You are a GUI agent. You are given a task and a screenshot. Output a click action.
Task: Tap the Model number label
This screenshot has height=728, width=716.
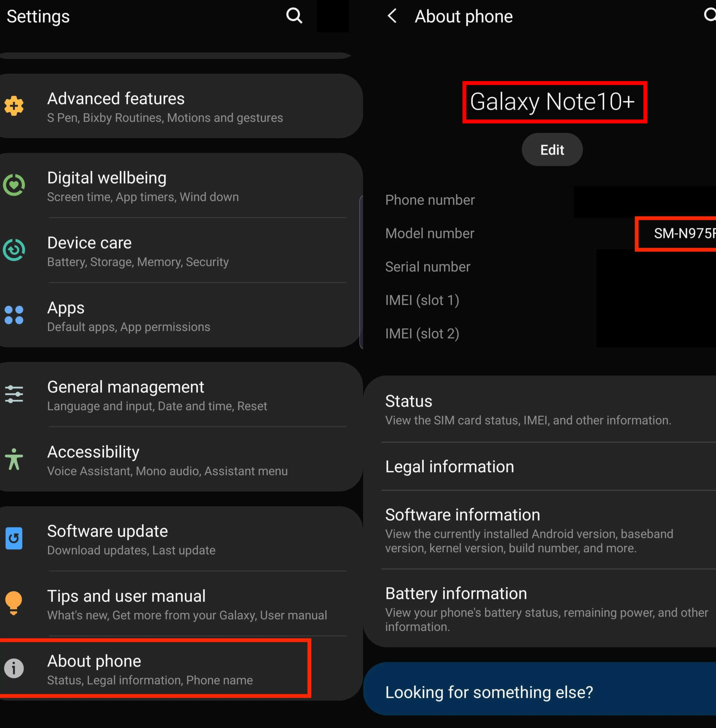coord(429,233)
